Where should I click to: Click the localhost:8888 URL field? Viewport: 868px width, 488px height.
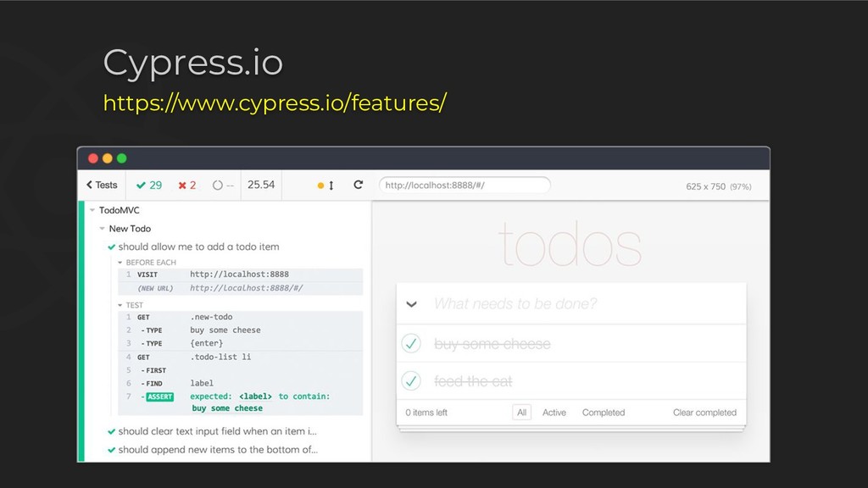465,185
